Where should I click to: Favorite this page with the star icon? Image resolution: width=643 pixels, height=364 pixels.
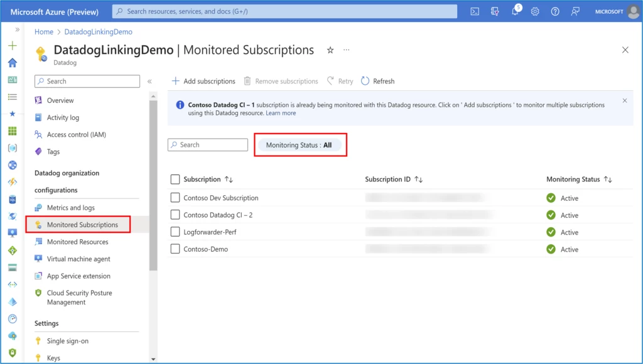[330, 50]
